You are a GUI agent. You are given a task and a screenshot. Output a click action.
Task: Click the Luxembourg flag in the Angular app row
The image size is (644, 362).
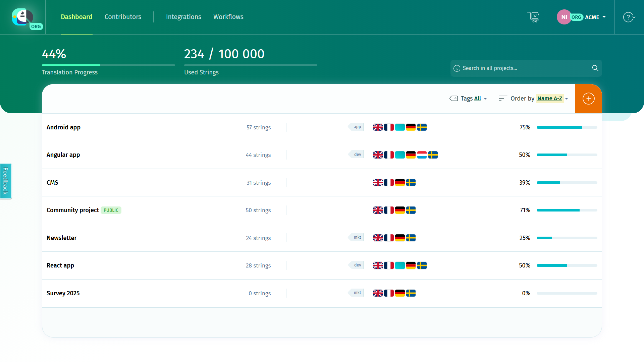pos(422,155)
